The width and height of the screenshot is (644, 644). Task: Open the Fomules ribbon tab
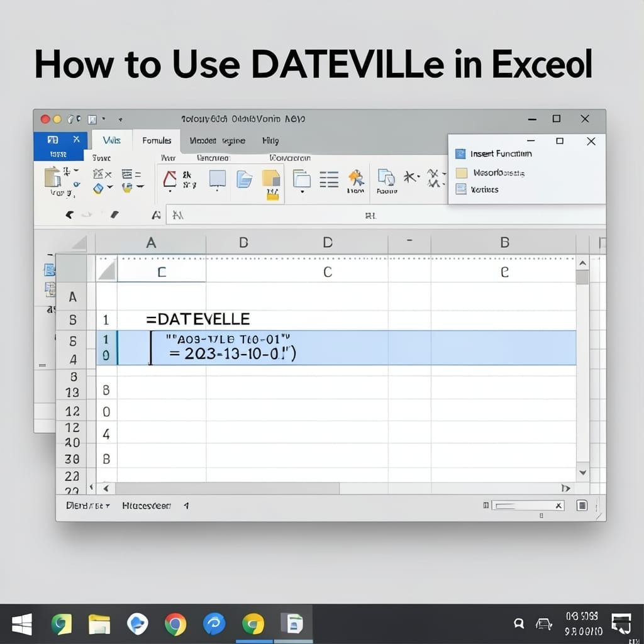[x=157, y=140]
